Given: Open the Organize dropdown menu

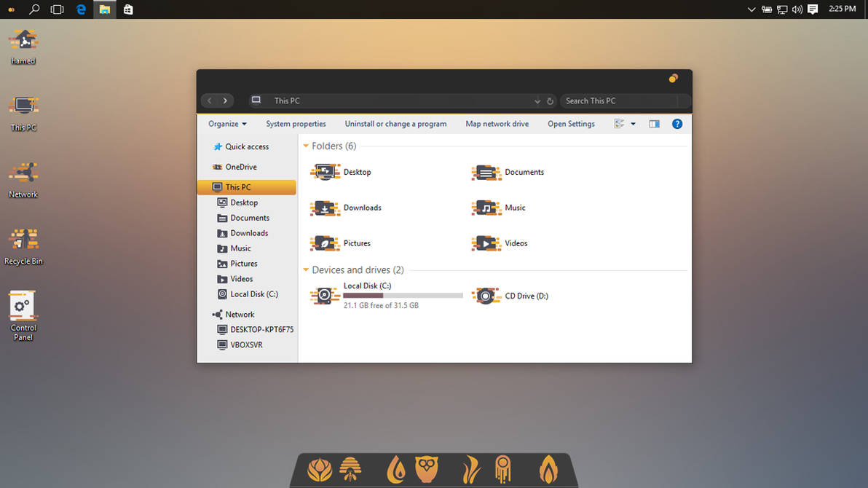Looking at the screenshot, I should 226,124.
